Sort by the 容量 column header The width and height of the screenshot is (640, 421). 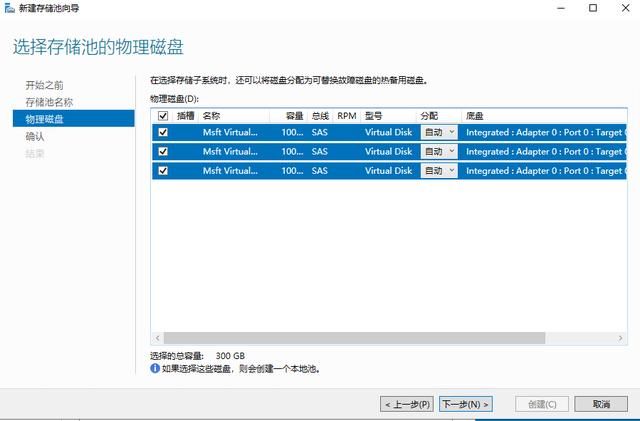point(294,116)
